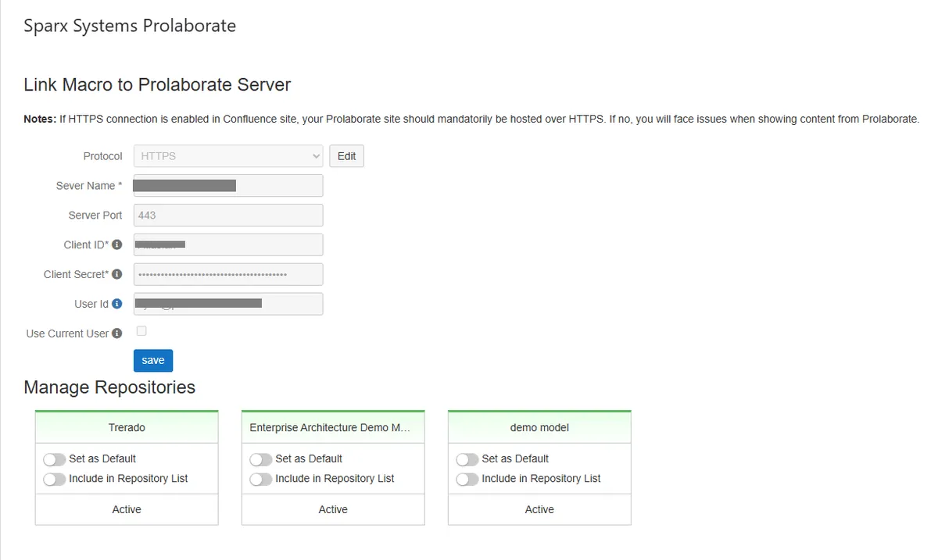The width and height of the screenshot is (938, 560).
Task: Enable Set as Default for demo model
Action: pyautogui.click(x=467, y=459)
